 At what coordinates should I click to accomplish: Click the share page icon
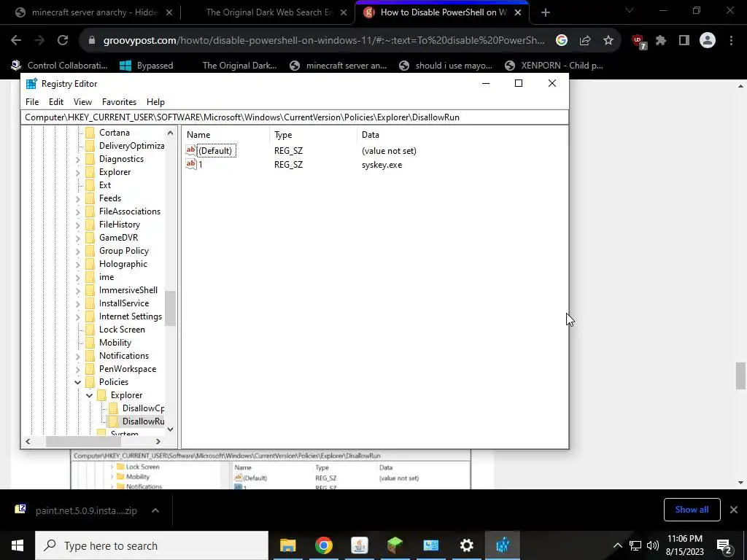[x=585, y=41]
